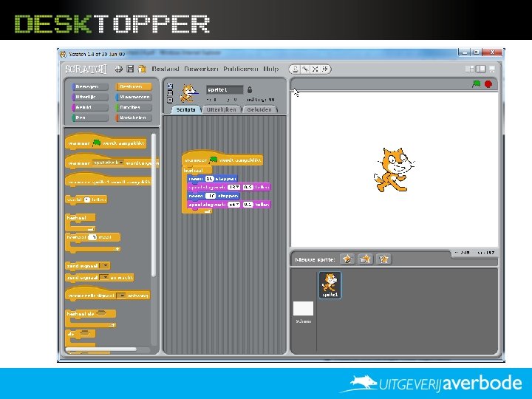This screenshot has height=399, width=532.
Task: Click the block palette vertical scrollbar
Action: point(154,205)
